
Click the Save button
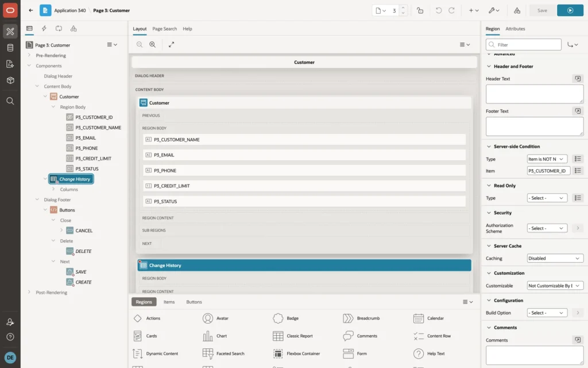(542, 10)
